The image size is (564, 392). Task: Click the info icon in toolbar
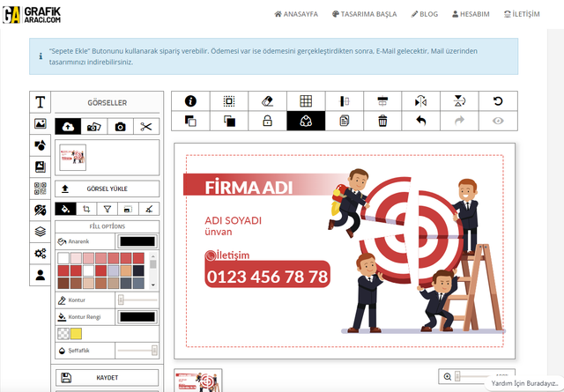click(x=190, y=101)
